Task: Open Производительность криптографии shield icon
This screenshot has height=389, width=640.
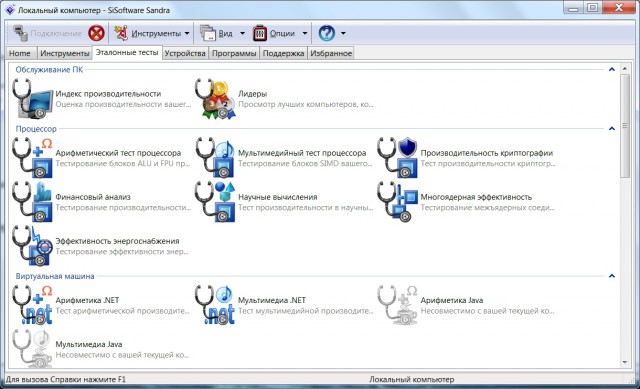Action: coord(398,158)
